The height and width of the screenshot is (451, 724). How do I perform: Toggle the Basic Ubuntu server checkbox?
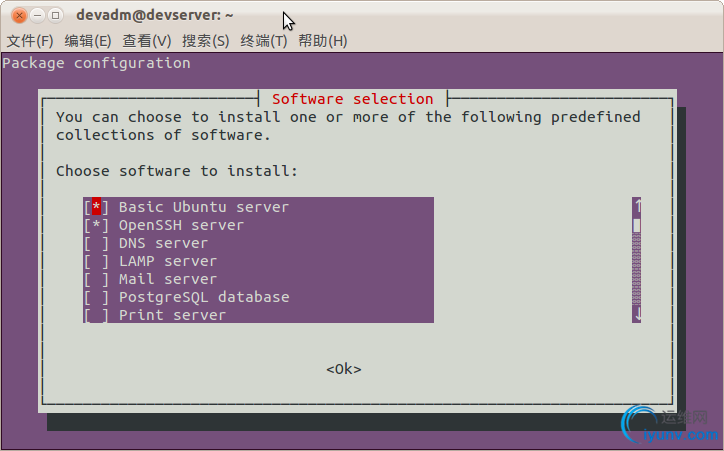point(96,207)
